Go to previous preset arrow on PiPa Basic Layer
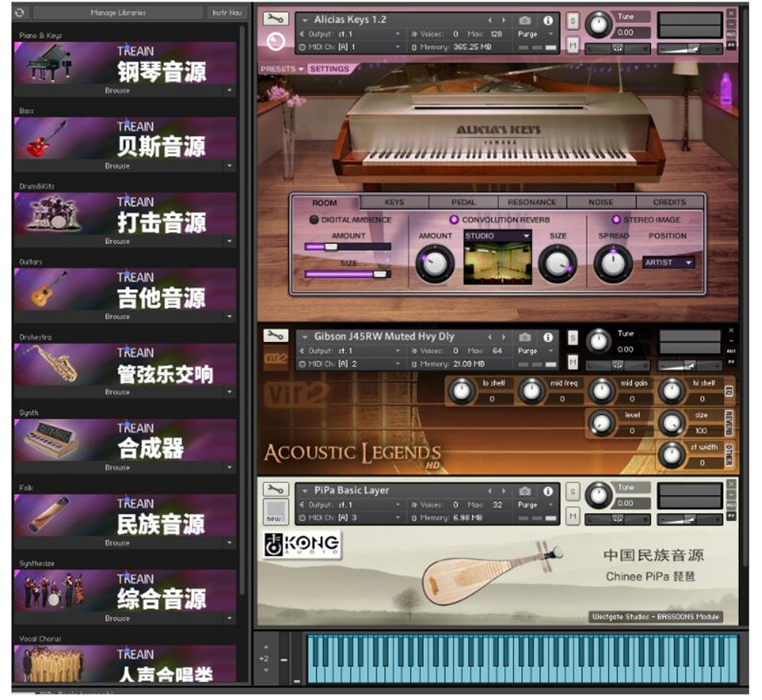Image resolution: width=762 pixels, height=700 pixels. point(489,491)
